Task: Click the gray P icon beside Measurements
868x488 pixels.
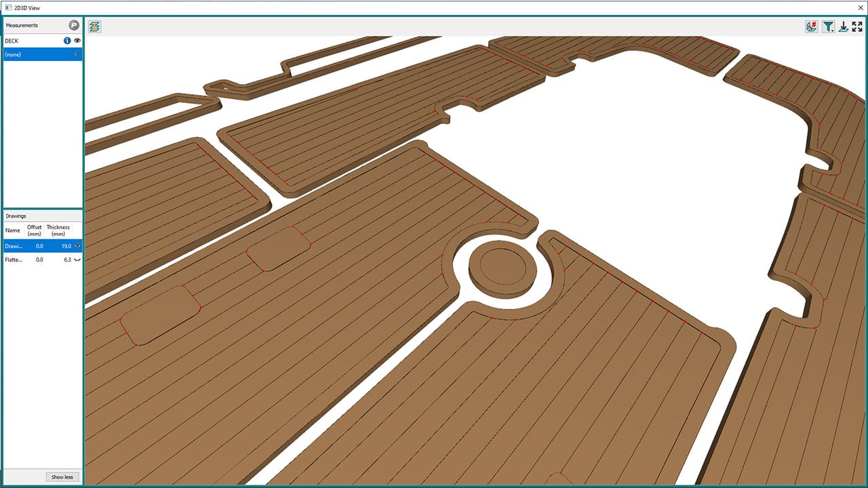Action: (x=74, y=25)
